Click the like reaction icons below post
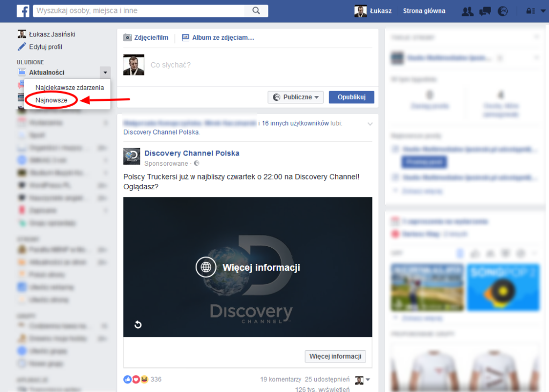549x392 pixels. (x=136, y=379)
